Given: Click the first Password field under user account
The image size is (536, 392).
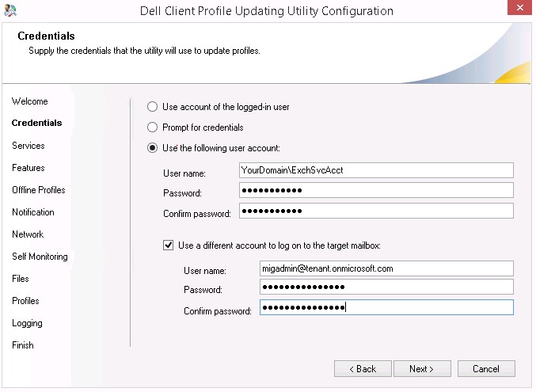Looking at the screenshot, I should point(376,190).
